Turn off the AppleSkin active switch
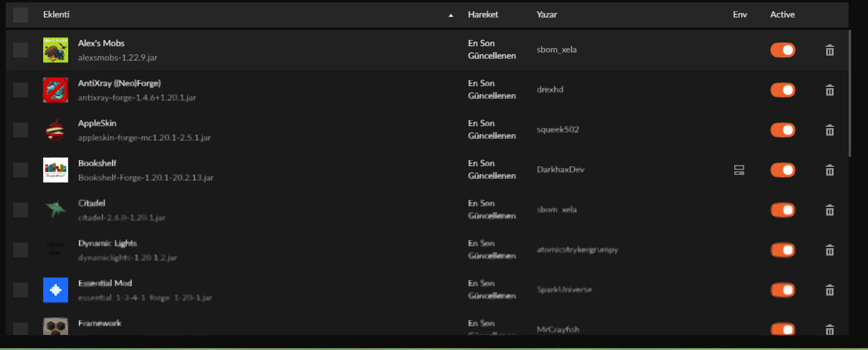This screenshot has height=350, width=868. (783, 130)
